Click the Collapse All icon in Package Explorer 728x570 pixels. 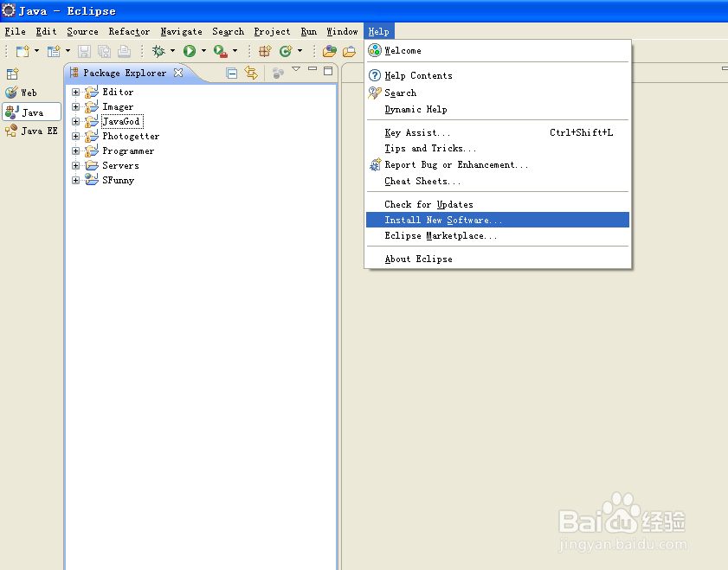[x=232, y=73]
